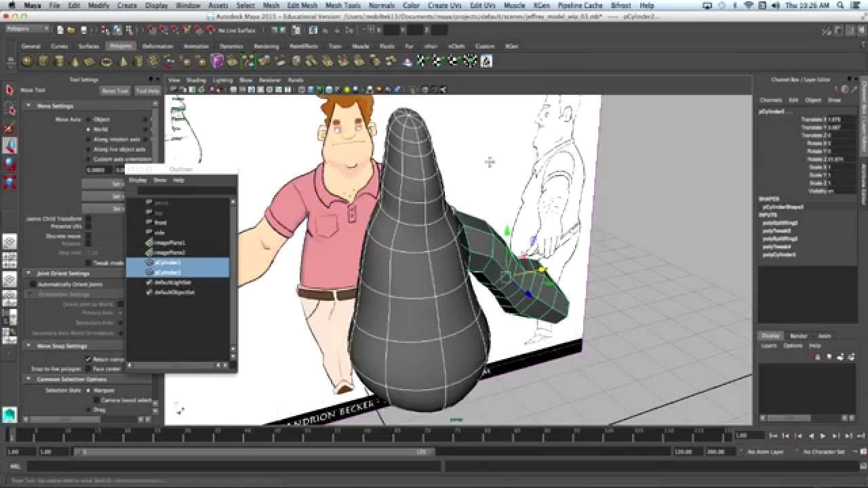Click the New Scene icon

click(x=60, y=30)
